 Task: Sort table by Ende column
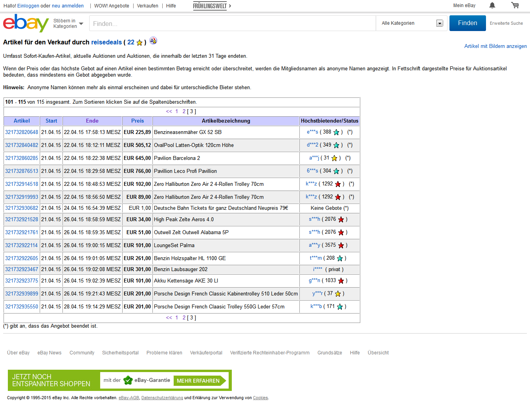tap(92, 121)
